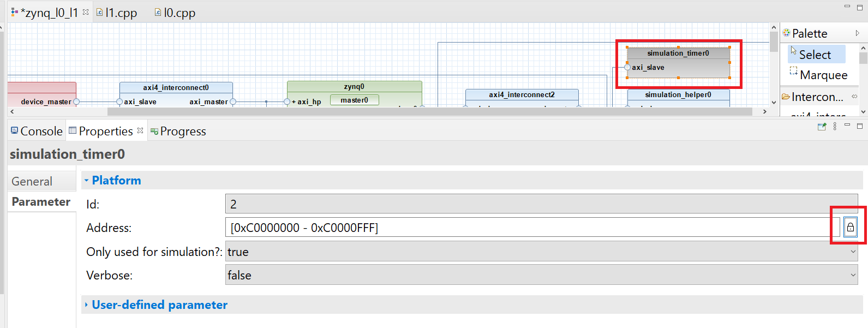Select the simulation_helper0 block

tap(678, 98)
